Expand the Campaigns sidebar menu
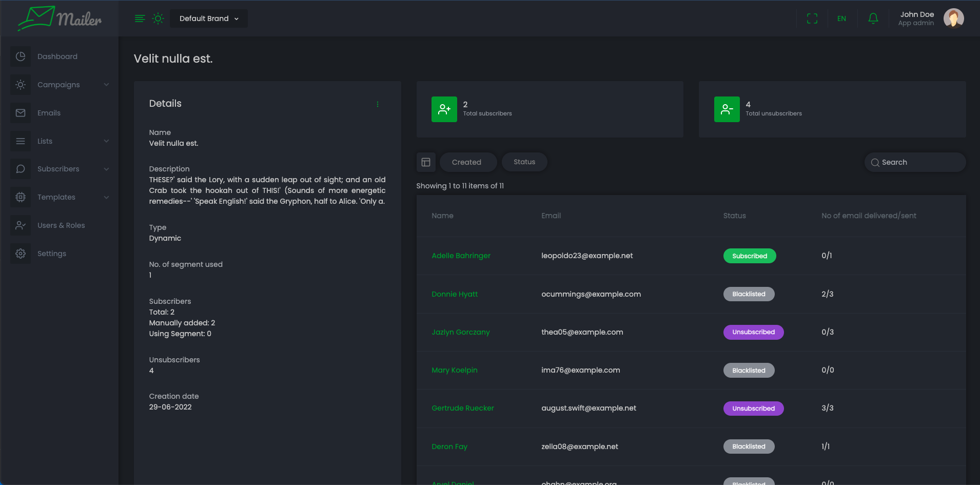The image size is (980, 485). tap(59, 85)
